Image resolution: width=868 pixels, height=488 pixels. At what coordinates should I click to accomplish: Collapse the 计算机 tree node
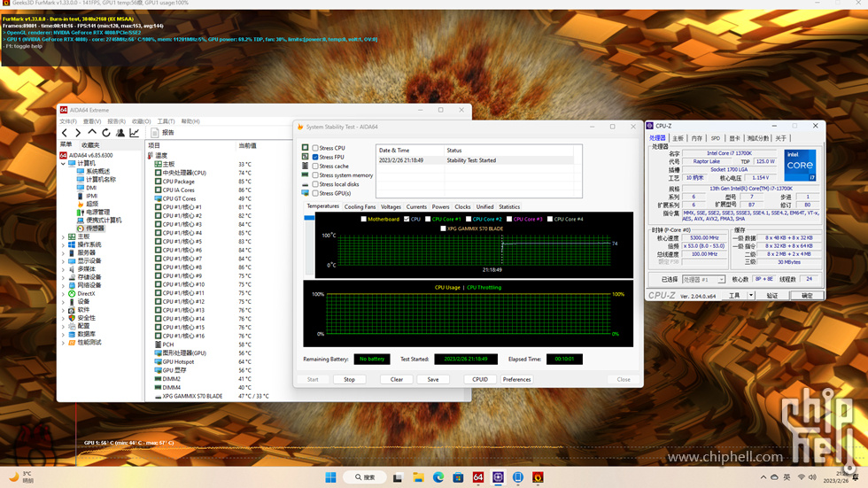63,163
